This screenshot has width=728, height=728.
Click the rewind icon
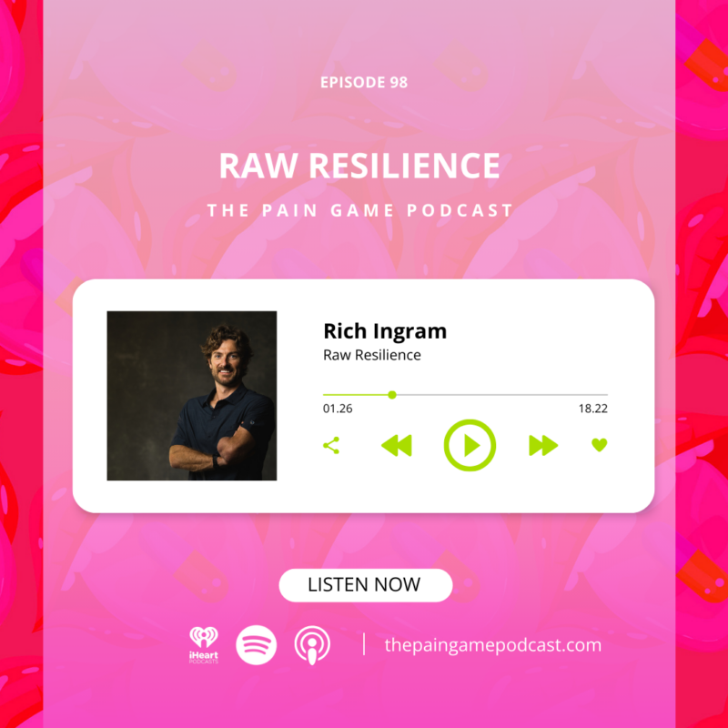[397, 445]
